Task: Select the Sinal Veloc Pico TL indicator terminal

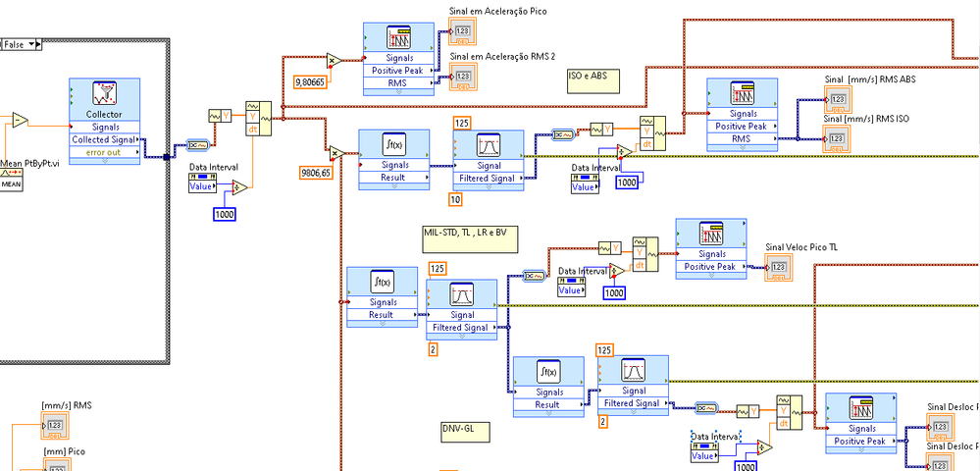Action: (778, 267)
